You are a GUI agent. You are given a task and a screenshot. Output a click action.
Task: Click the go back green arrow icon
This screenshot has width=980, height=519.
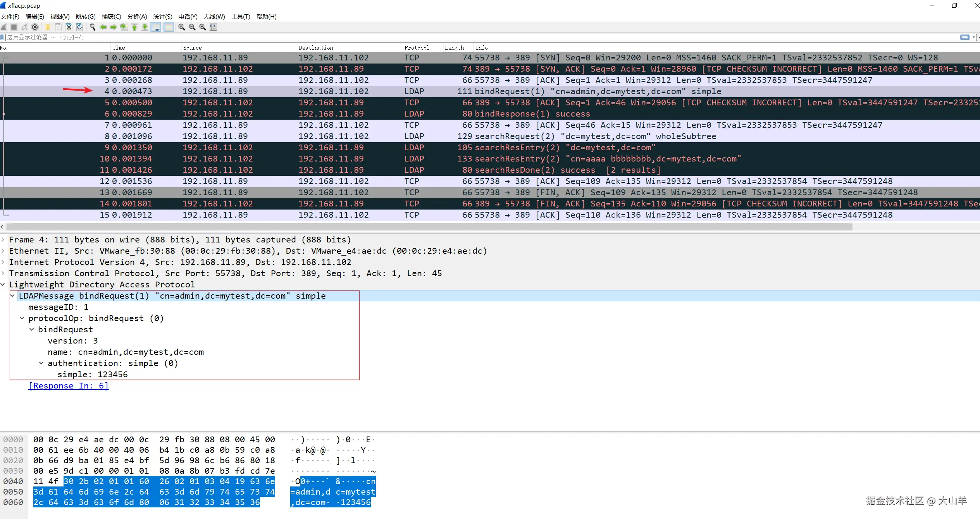click(x=103, y=27)
